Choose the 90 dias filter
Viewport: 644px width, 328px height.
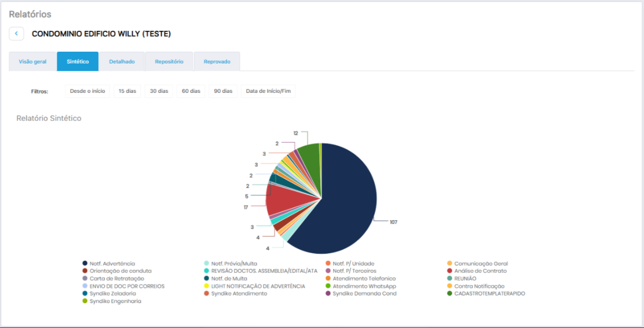223,91
